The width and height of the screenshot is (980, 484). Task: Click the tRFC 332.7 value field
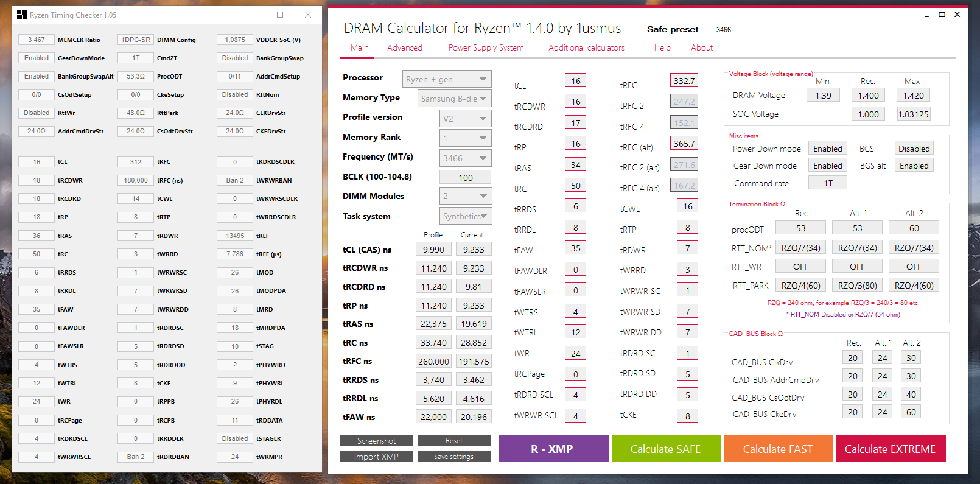[684, 80]
